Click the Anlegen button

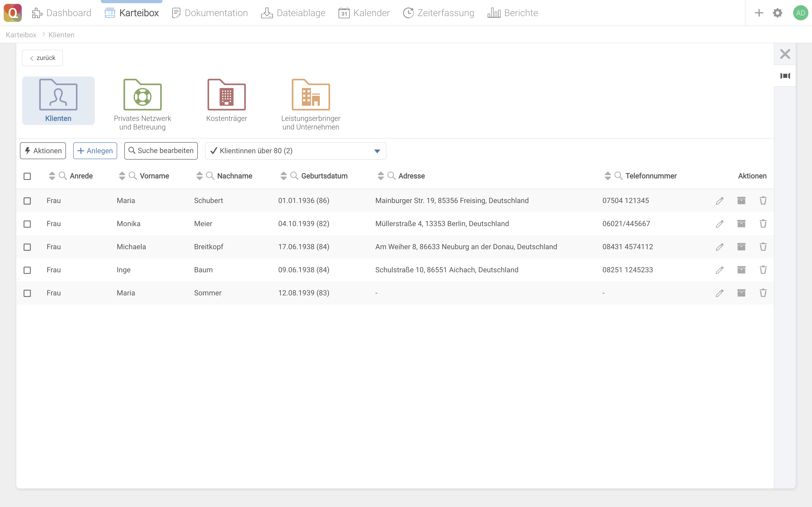[95, 151]
